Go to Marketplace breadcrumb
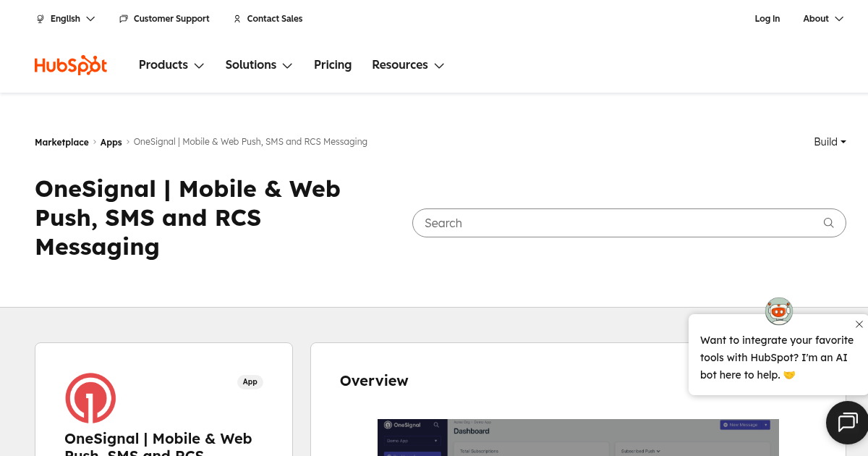Image resolution: width=868 pixels, height=456 pixels. click(x=61, y=143)
